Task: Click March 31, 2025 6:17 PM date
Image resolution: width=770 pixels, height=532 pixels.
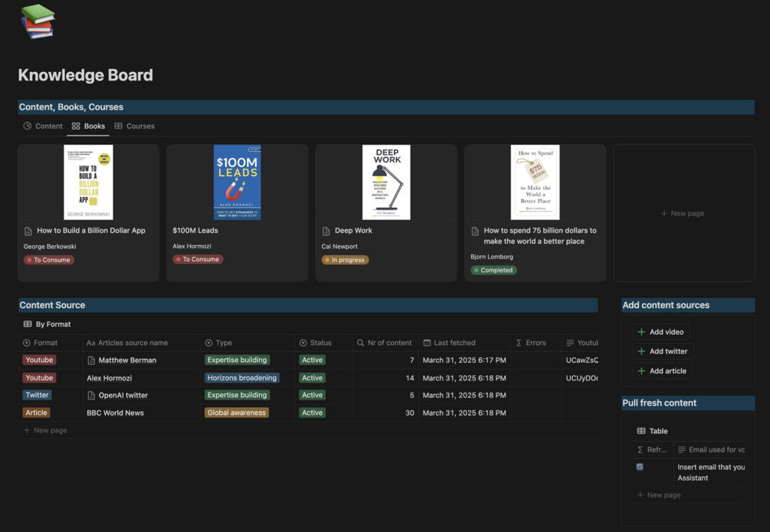Action: 464,361
